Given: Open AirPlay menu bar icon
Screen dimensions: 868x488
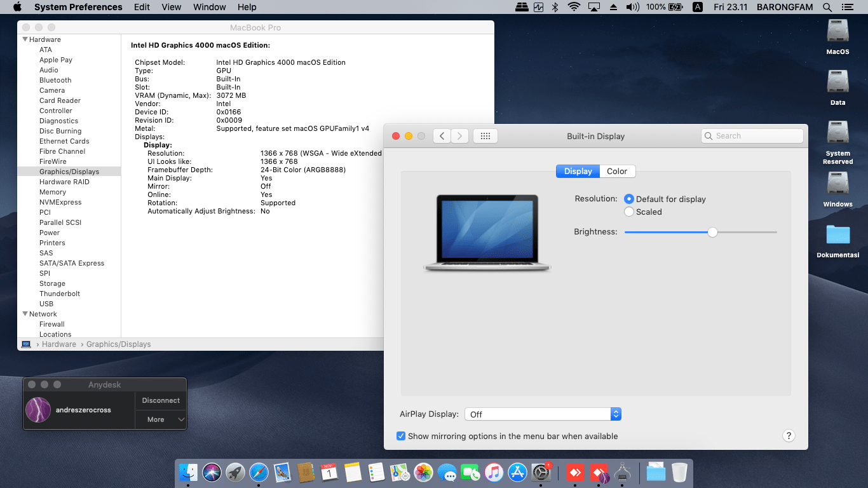Looking at the screenshot, I should pyautogui.click(x=594, y=7).
